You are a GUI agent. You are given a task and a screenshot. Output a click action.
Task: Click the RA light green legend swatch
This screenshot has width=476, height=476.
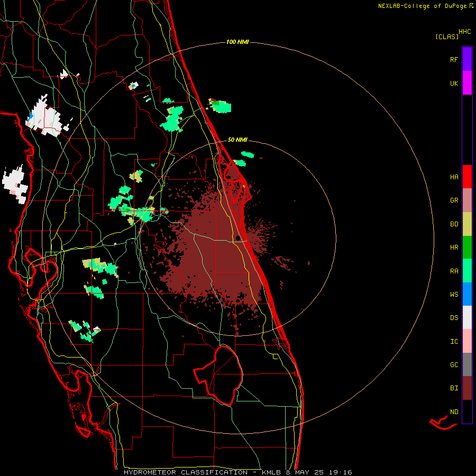pyautogui.click(x=467, y=271)
